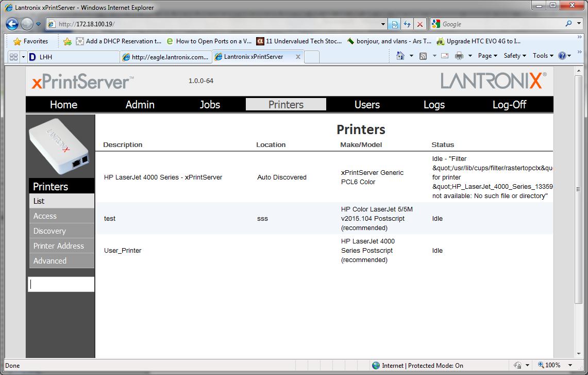Open Printer Address sidebar item

point(59,246)
